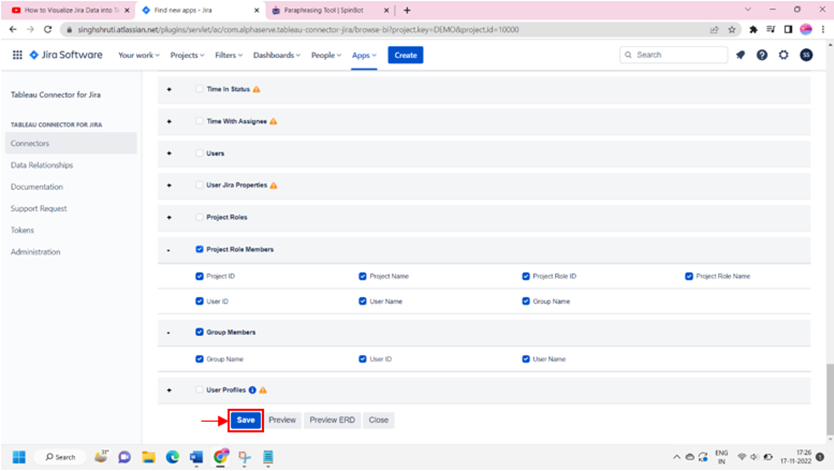This screenshot has width=834, height=471.
Task: Enable the User Jira Properties checkbox
Action: (199, 185)
